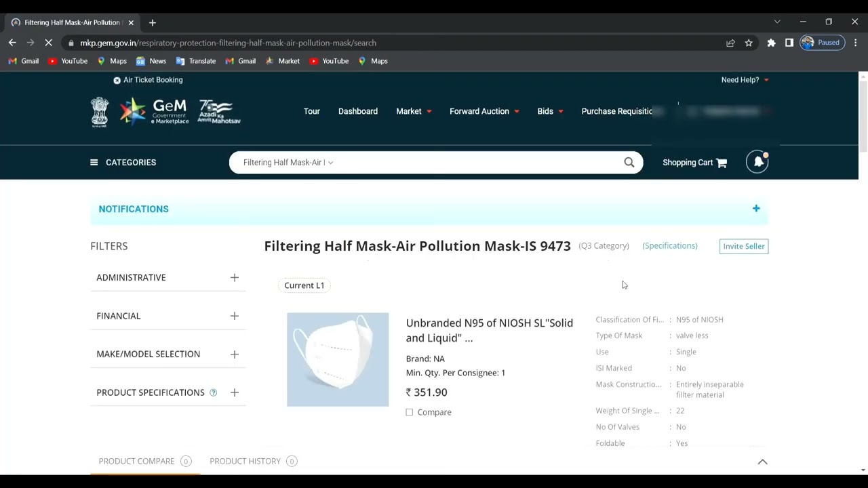Image resolution: width=868 pixels, height=488 pixels.
Task: Switch to PRODUCT HISTORY tab
Action: [x=253, y=461]
